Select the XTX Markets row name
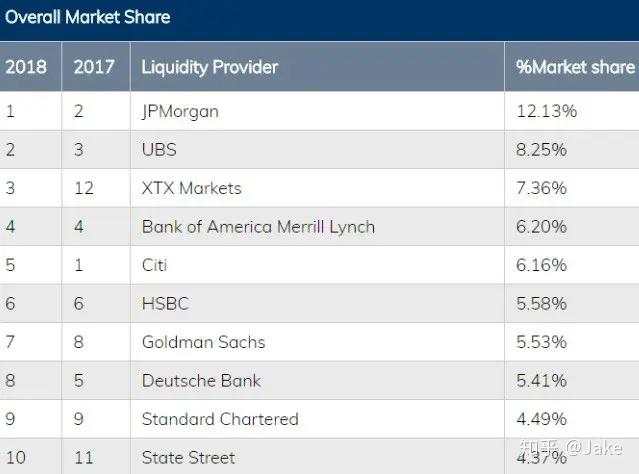This screenshot has height=474, width=639. click(191, 188)
